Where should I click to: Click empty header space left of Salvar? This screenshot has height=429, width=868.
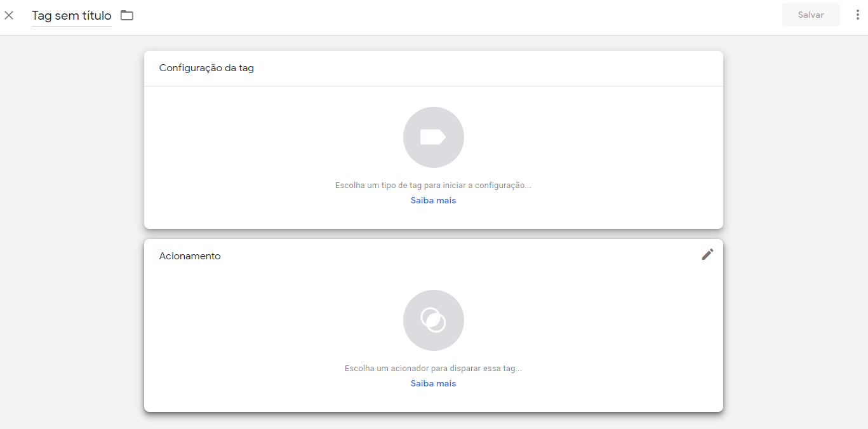point(508,15)
